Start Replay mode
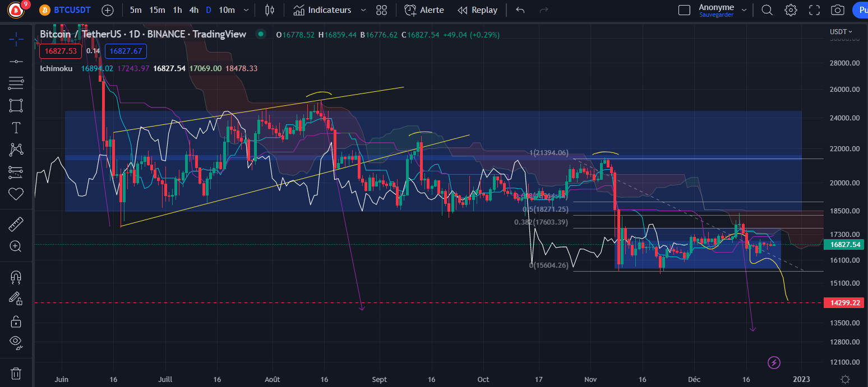 477,10
